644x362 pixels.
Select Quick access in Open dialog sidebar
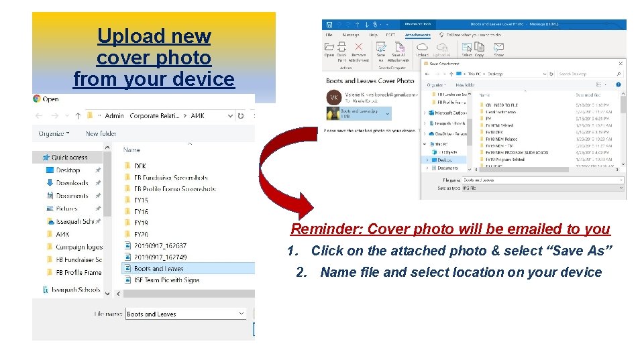pos(67,157)
